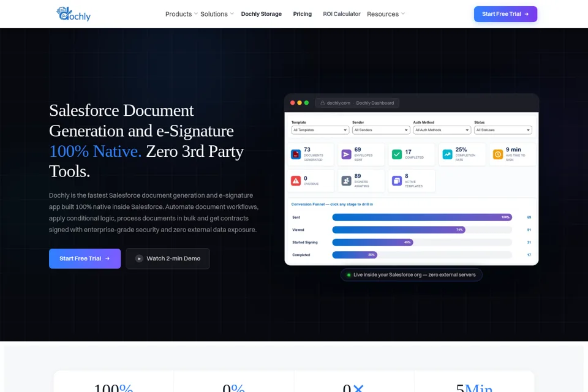
Task: Click the 9 min Avg Time card
Action: pos(513,154)
